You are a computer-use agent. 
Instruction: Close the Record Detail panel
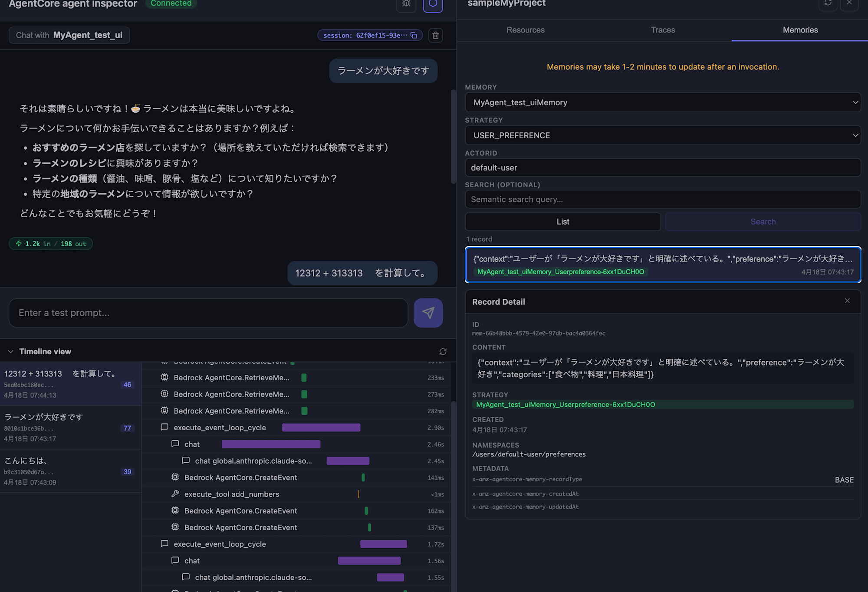(x=847, y=301)
